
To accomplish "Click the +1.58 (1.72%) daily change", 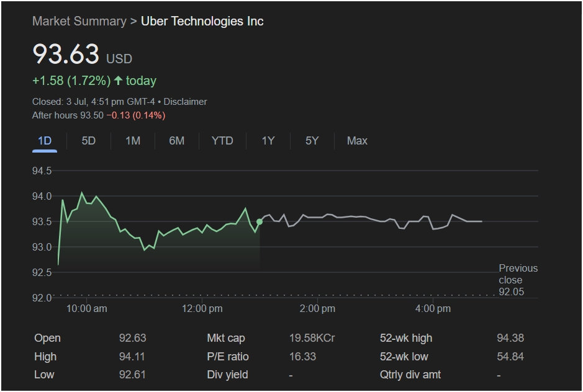I will pos(71,81).
